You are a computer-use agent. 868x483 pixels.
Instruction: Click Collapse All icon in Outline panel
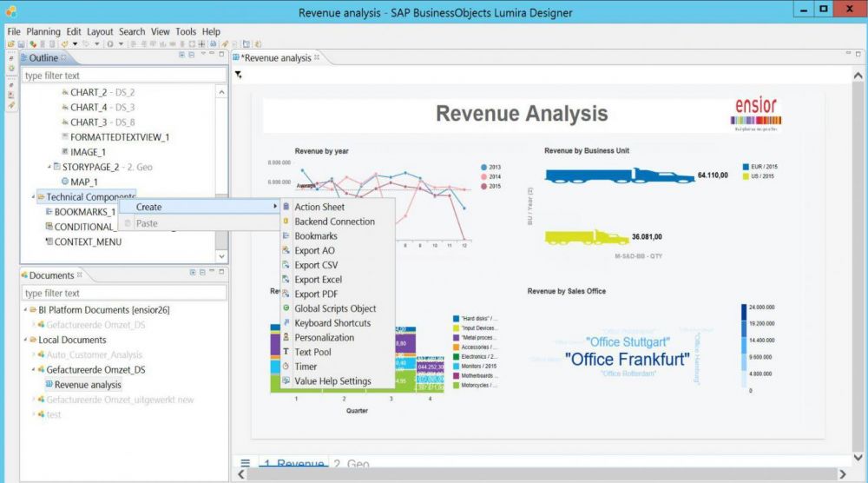coord(191,55)
